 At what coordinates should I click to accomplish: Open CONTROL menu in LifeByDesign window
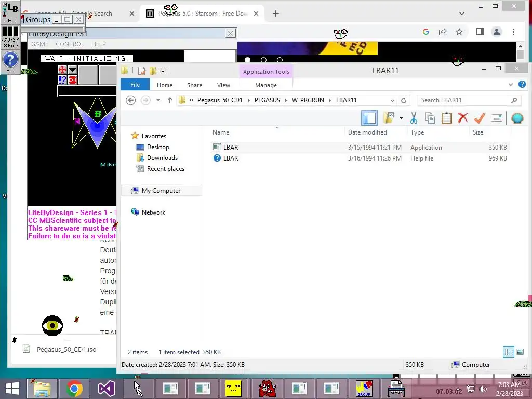tap(70, 44)
